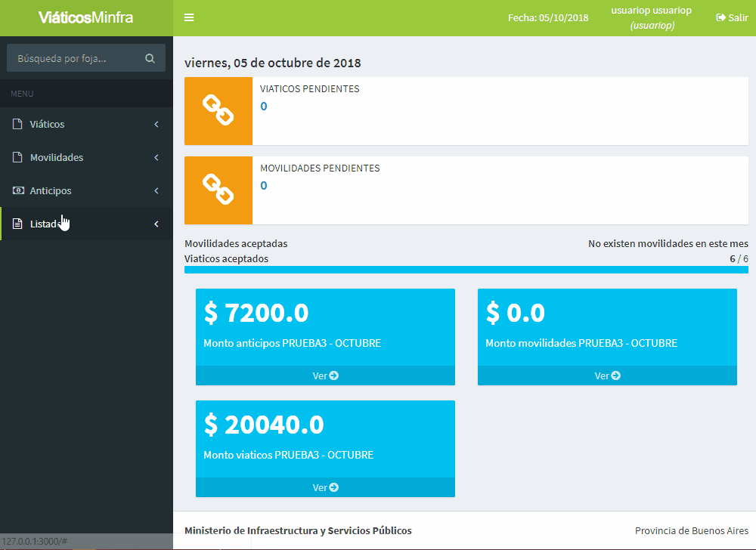Toggle the hamburger sidebar menu icon

[x=189, y=18]
